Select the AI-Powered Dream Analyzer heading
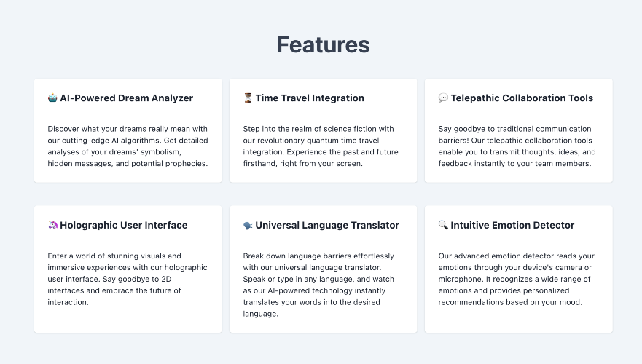Image resolution: width=642 pixels, height=364 pixels. (127, 98)
